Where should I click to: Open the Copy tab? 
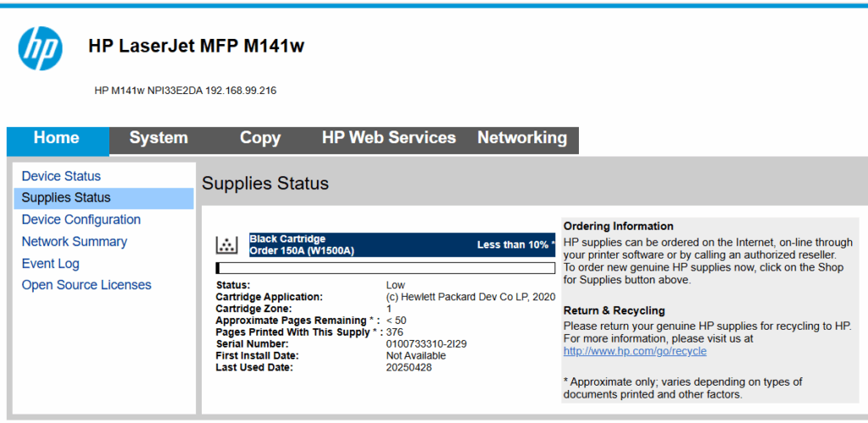point(260,138)
